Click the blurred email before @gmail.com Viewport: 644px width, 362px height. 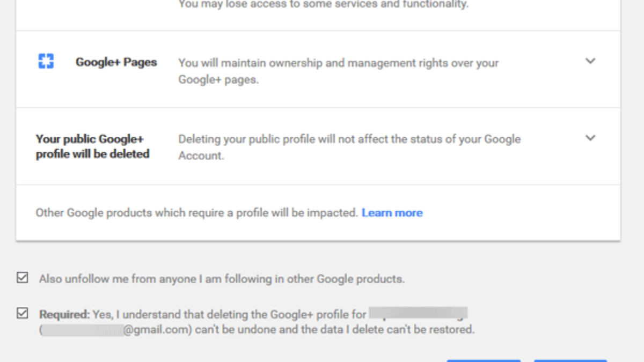click(83, 330)
